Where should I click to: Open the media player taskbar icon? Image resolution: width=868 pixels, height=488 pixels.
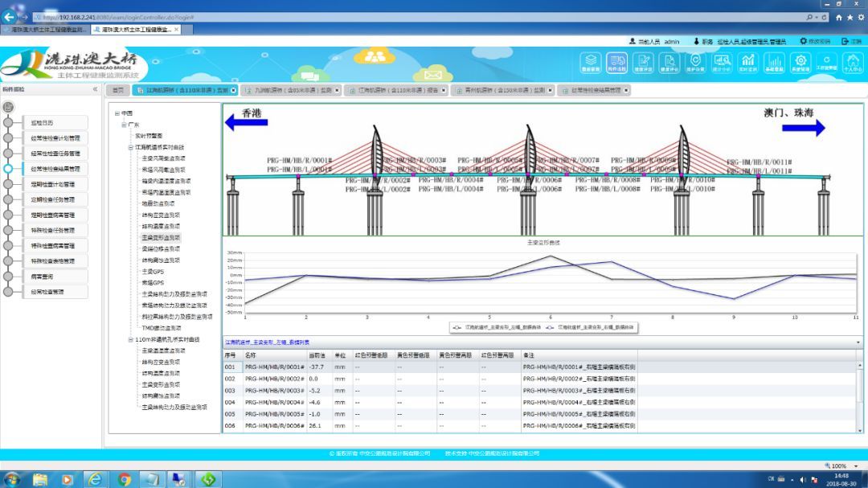coord(68,479)
